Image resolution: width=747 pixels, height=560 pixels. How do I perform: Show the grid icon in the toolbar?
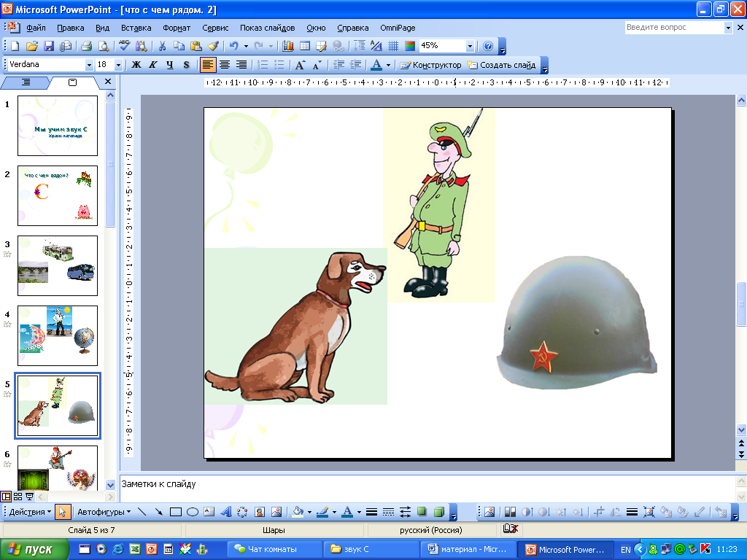393,46
